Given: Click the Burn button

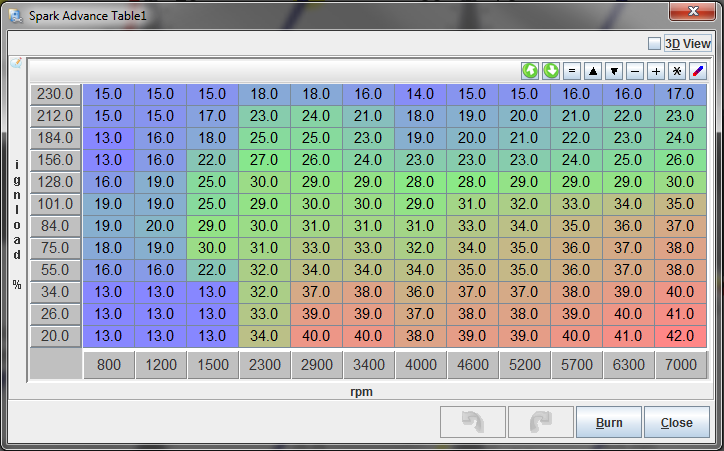Looking at the screenshot, I should coord(609,422).
